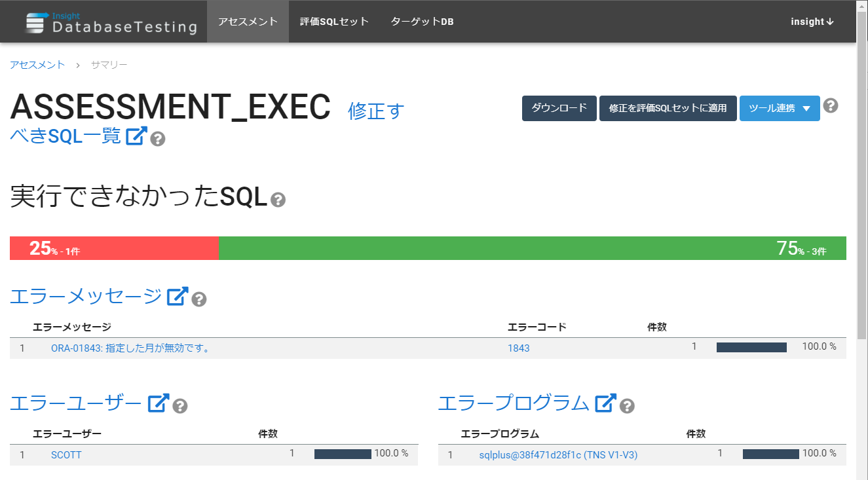Open external link icon beside 修正すべきSQL一覧
The height and width of the screenshot is (480, 868).
[136, 136]
